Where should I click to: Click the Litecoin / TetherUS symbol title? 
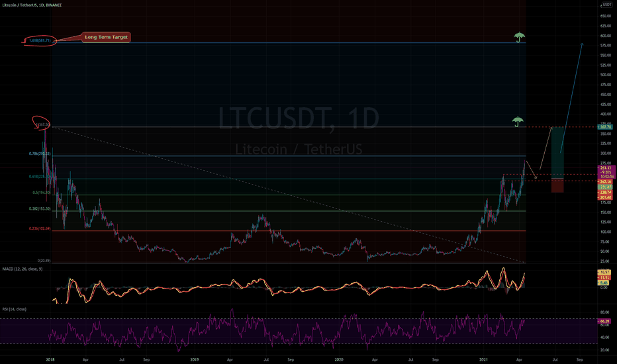(x=32, y=5)
